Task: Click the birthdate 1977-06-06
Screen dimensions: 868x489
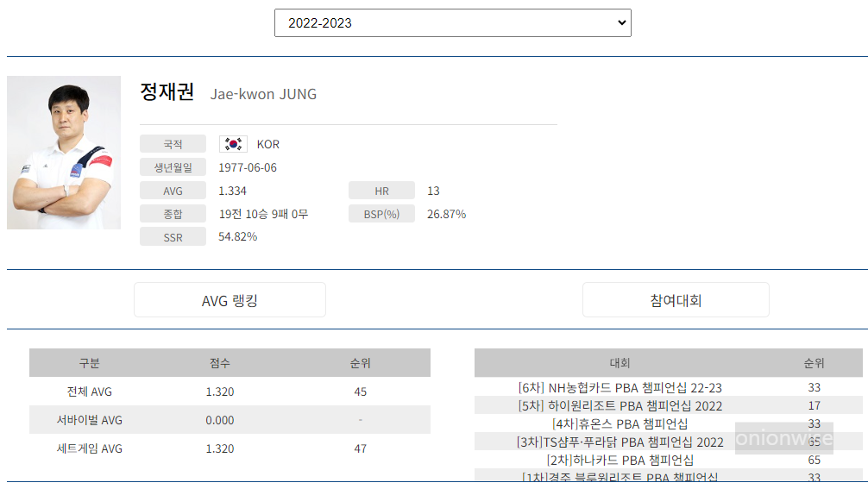Action: (248, 167)
